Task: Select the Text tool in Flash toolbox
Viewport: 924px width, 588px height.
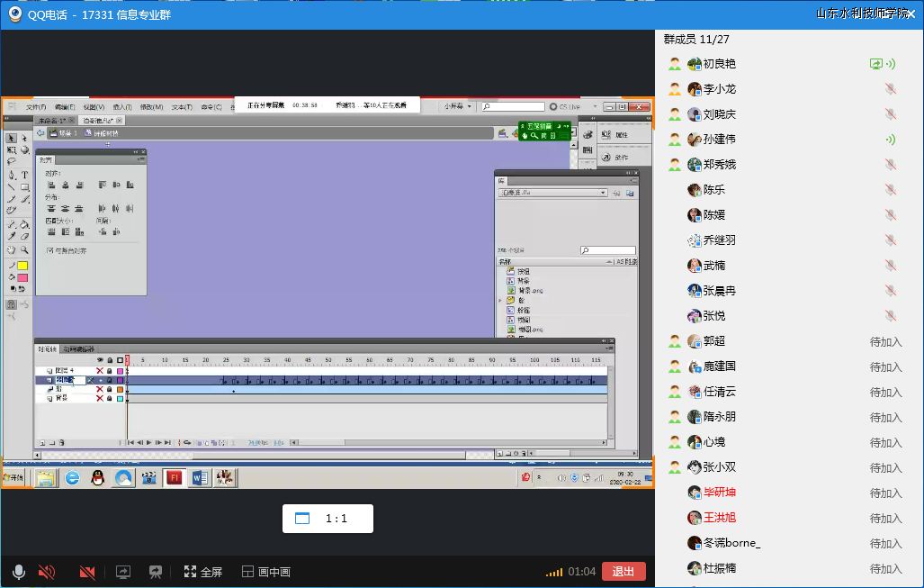Action: coord(24,175)
